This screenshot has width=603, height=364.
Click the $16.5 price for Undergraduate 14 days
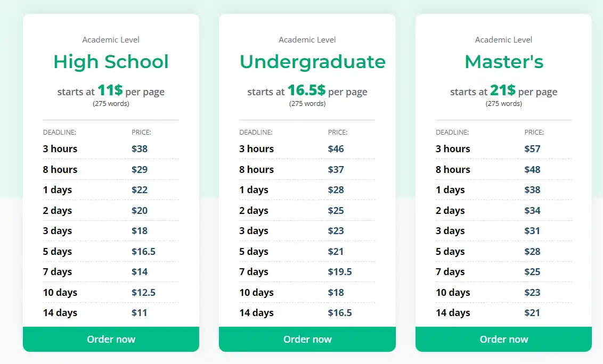pyautogui.click(x=340, y=312)
